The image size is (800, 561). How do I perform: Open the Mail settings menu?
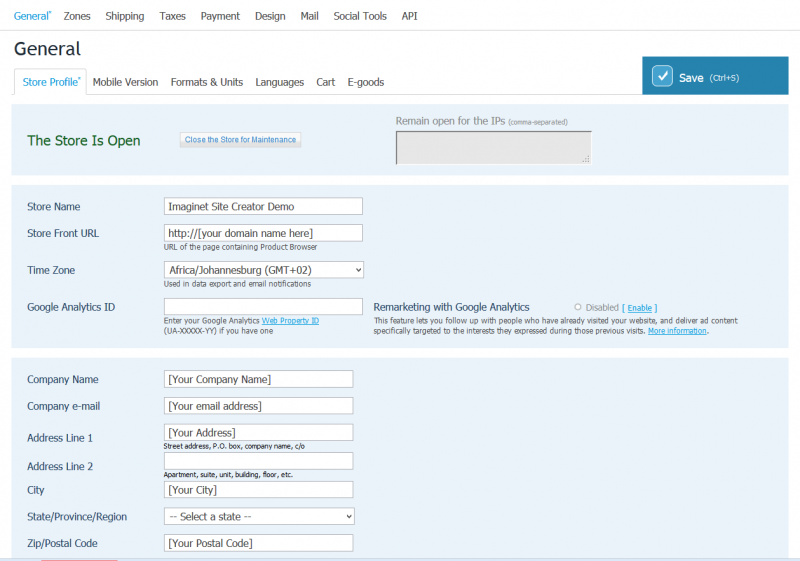pos(309,16)
